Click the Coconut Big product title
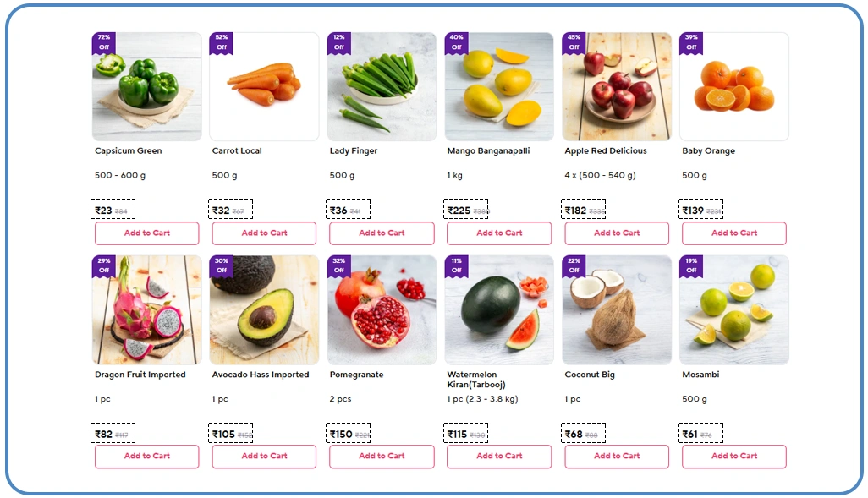The width and height of the screenshot is (868, 498). point(590,375)
